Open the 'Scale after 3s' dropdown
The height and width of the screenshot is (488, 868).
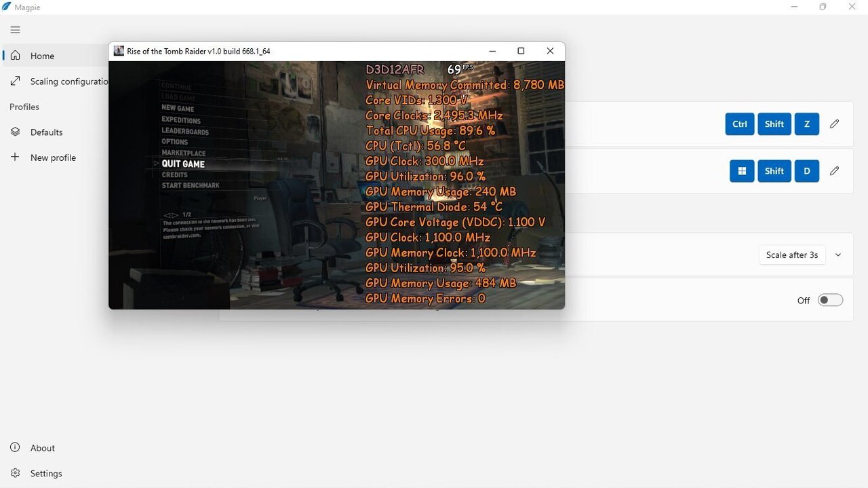click(x=791, y=255)
